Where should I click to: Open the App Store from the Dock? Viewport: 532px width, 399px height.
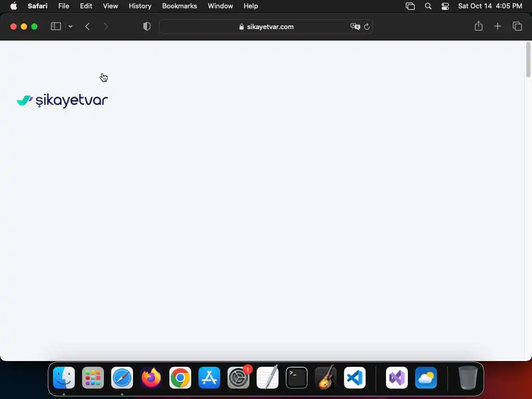[209, 378]
